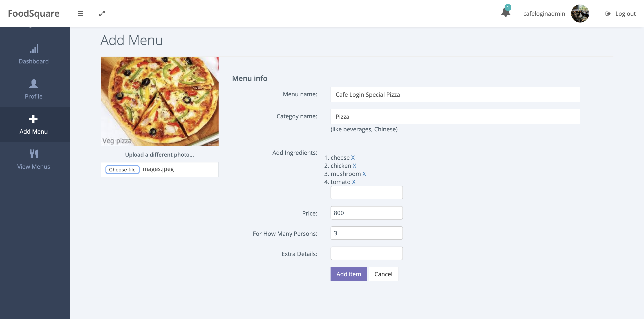
Task: Focus the Menu name field
Action: [x=455, y=94]
